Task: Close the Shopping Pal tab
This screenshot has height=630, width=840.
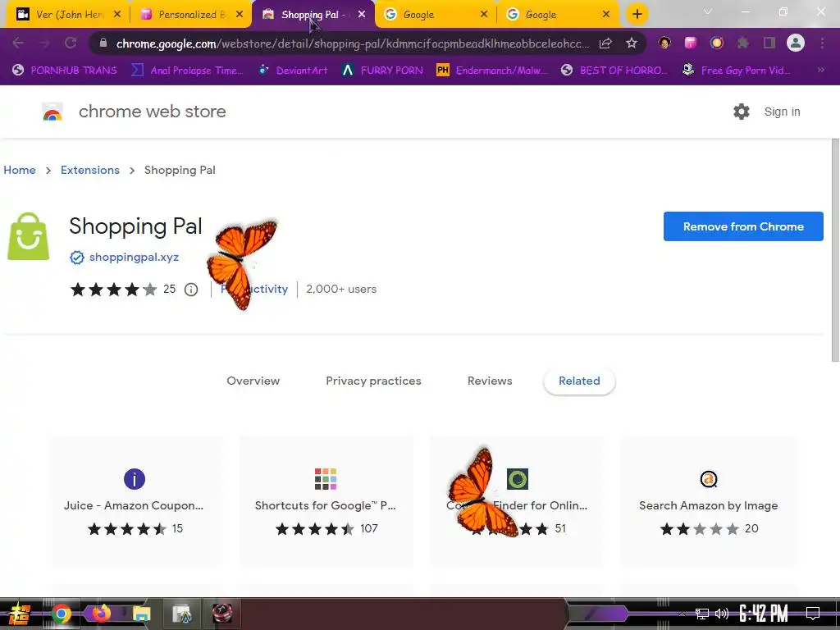Action: tap(362, 15)
